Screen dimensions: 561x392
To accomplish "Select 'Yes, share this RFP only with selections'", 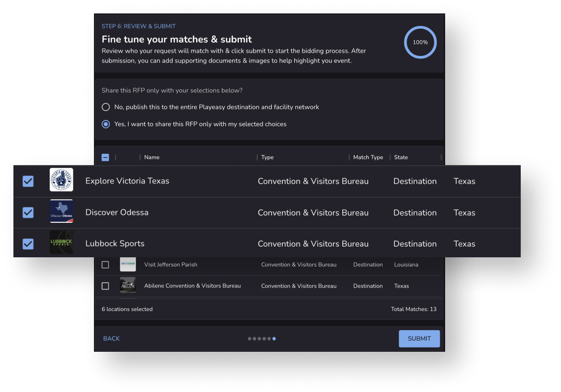I will [x=106, y=124].
